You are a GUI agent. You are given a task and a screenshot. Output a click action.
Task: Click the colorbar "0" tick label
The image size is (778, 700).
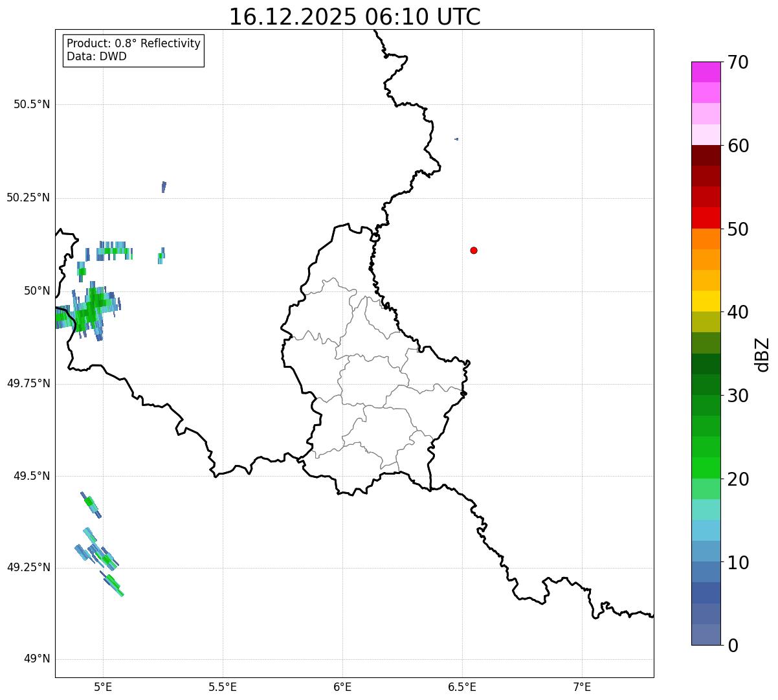[733, 646]
